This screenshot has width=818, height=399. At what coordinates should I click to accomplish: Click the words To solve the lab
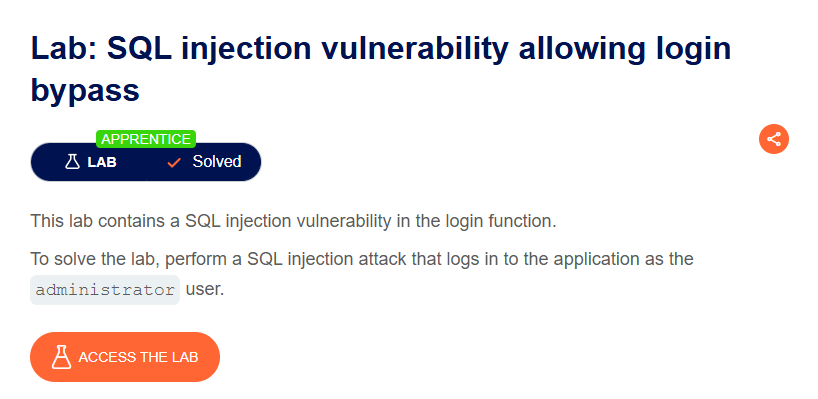coord(94,259)
